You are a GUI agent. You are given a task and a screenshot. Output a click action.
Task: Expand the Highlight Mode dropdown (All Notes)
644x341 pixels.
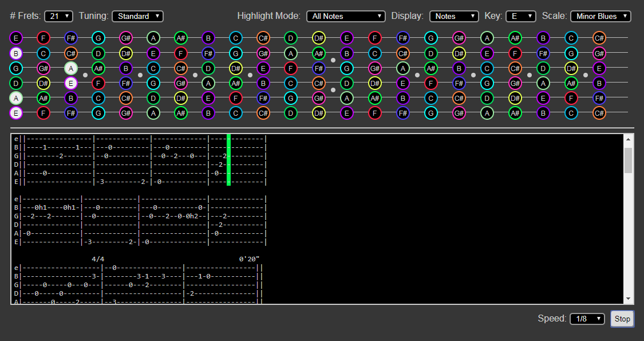pyautogui.click(x=346, y=16)
